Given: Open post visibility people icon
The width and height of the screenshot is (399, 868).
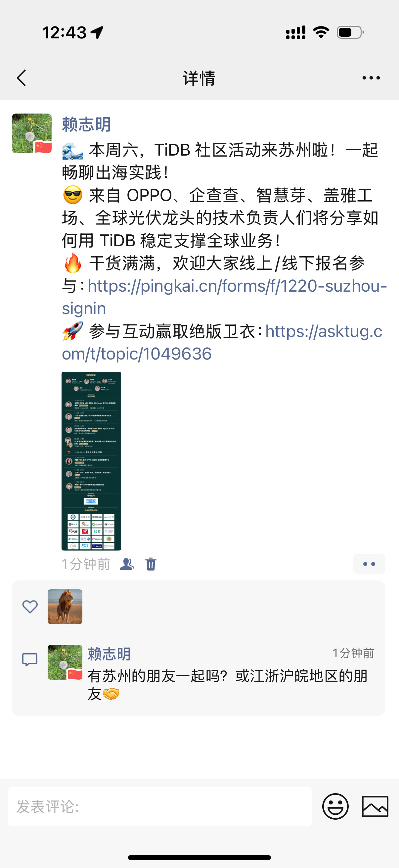Looking at the screenshot, I should click(127, 564).
